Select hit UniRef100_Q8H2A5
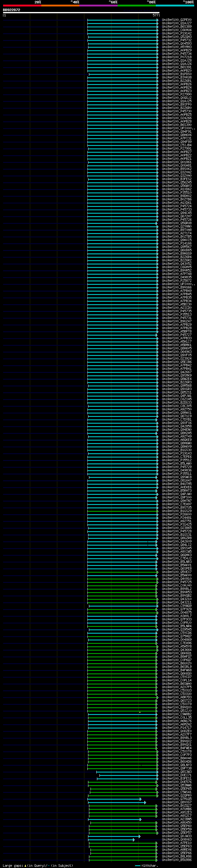The width and height of the screenshot is (197, 868). pos(177,433)
